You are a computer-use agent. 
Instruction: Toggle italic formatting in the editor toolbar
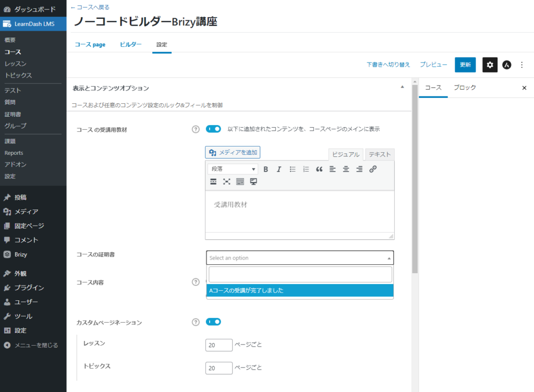tap(279, 169)
